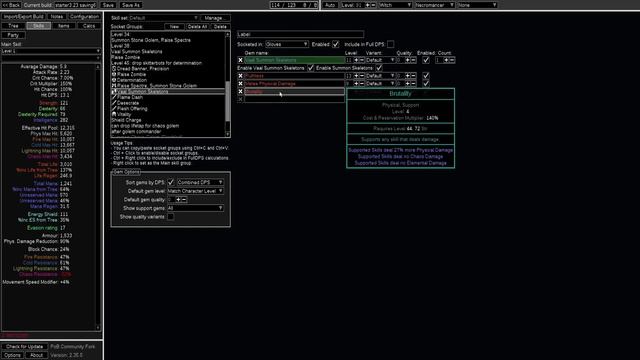
Task: Increase Vaal Summon Skeletons quality with plus
Action: pyautogui.click(x=408, y=60)
